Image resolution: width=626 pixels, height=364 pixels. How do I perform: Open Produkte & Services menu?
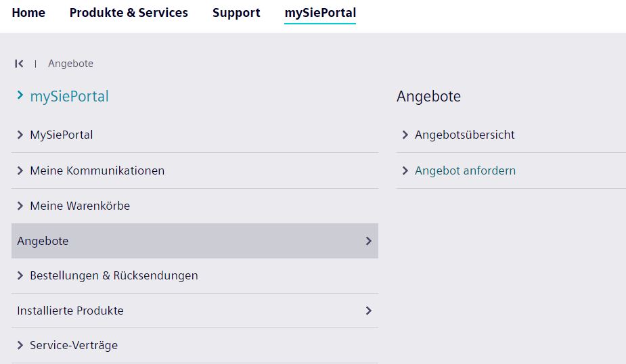coord(129,13)
